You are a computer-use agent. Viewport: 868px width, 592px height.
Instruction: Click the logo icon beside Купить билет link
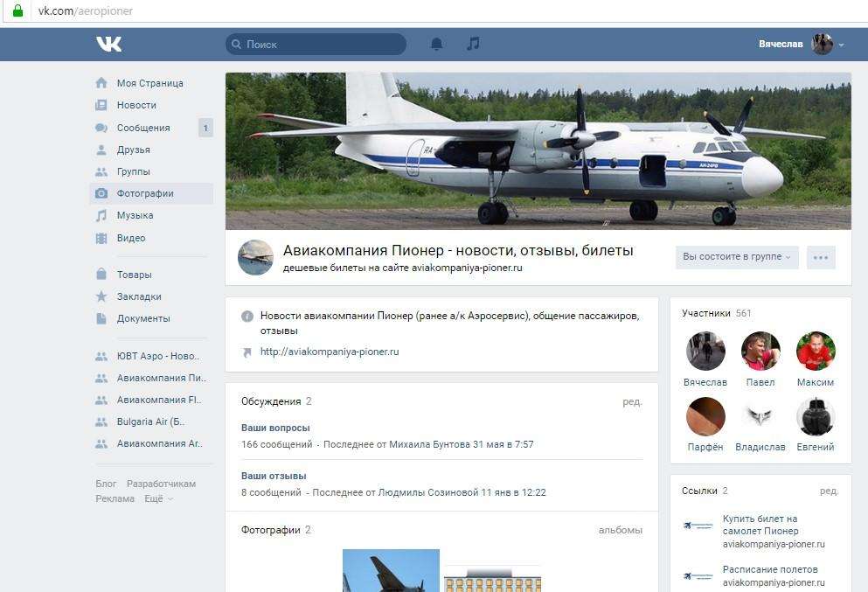[x=698, y=526]
